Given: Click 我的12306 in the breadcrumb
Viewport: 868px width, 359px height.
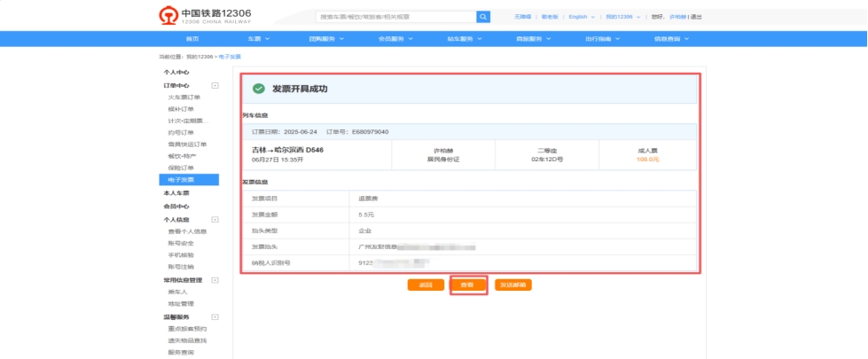Looking at the screenshot, I should click(x=199, y=57).
